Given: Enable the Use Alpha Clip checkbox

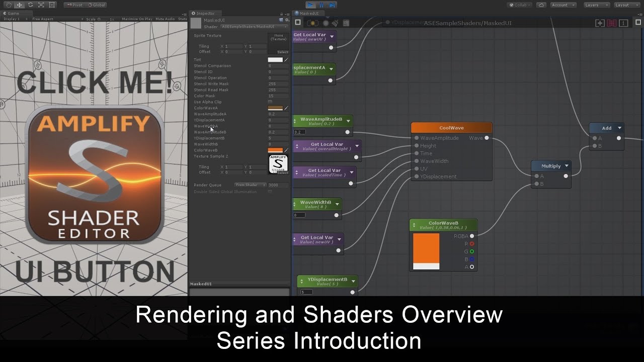Looking at the screenshot, I should (x=270, y=102).
